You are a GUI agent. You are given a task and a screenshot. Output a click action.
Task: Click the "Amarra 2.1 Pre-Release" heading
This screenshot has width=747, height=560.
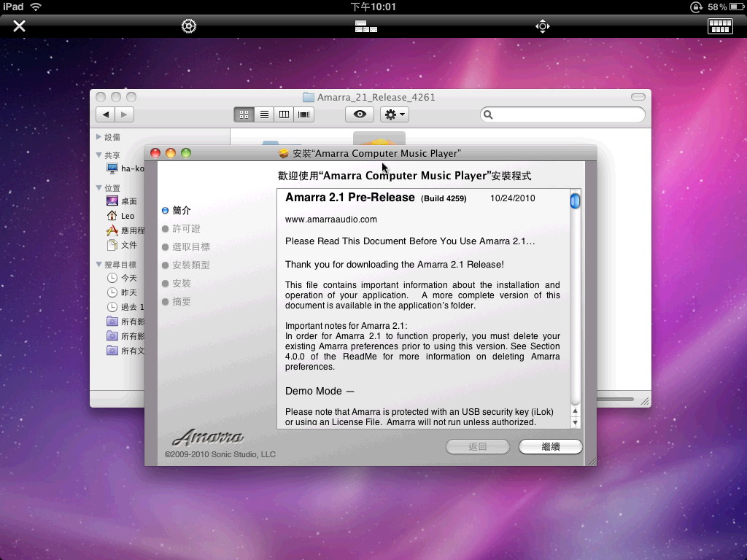[349, 197]
